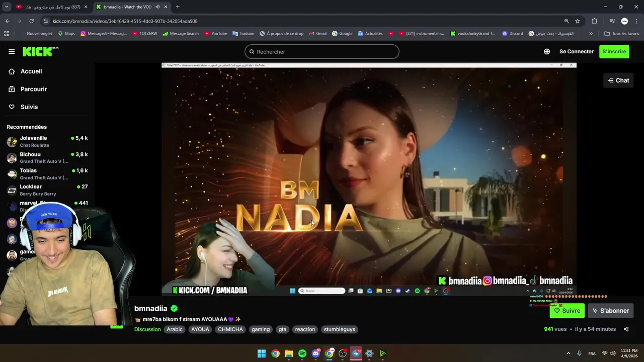644x362 pixels.
Task: Open Discord from the taskbar
Action: pos(315,353)
